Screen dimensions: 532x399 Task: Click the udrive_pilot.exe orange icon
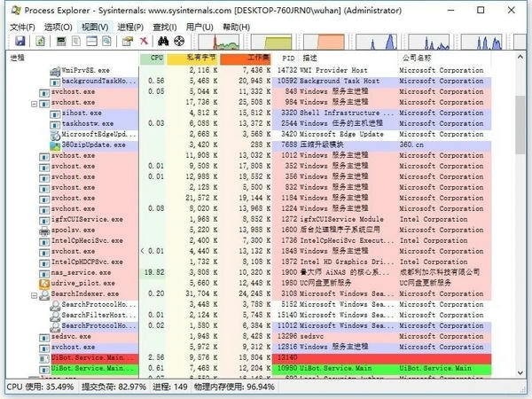[44, 284]
